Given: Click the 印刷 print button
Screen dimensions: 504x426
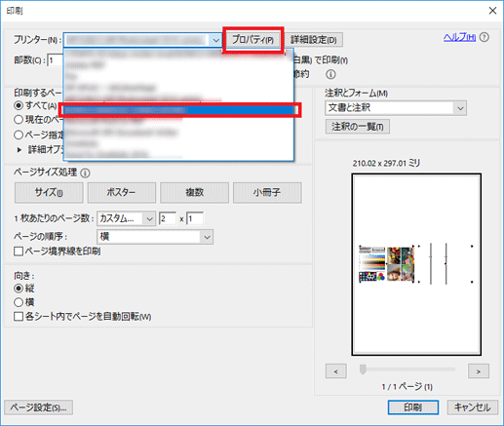Looking at the screenshot, I should click(413, 407).
